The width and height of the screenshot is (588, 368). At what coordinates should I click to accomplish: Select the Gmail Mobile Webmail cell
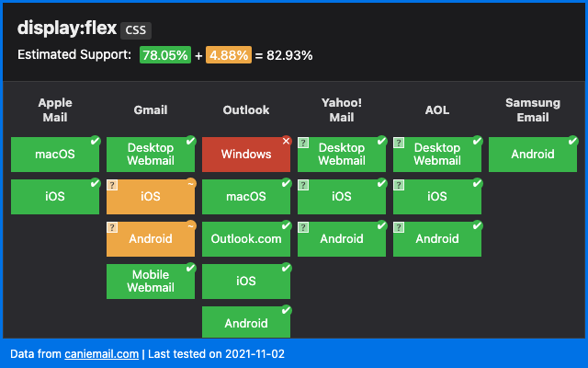pyautogui.click(x=150, y=282)
